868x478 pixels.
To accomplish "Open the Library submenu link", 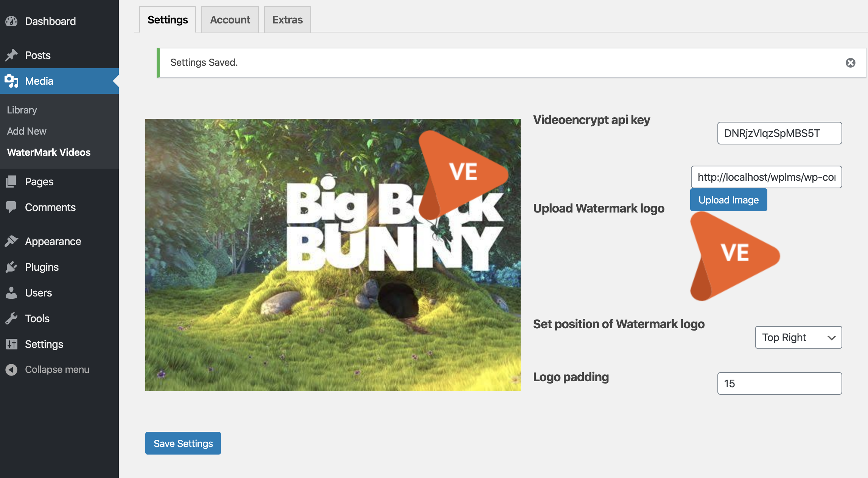I will click(x=22, y=110).
